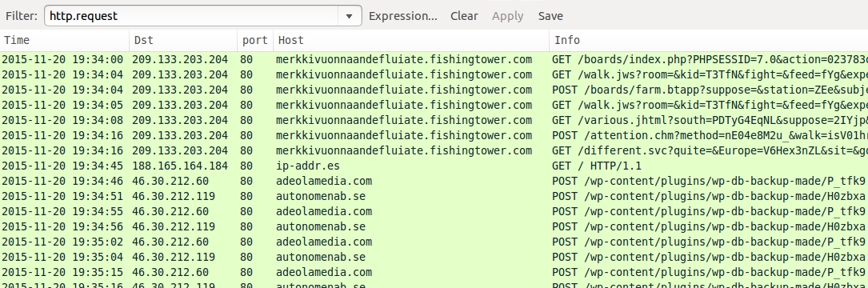Click the http.request filter input field
Image resolution: width=868 pixels, height=288 pixels.
pos(191,16)
